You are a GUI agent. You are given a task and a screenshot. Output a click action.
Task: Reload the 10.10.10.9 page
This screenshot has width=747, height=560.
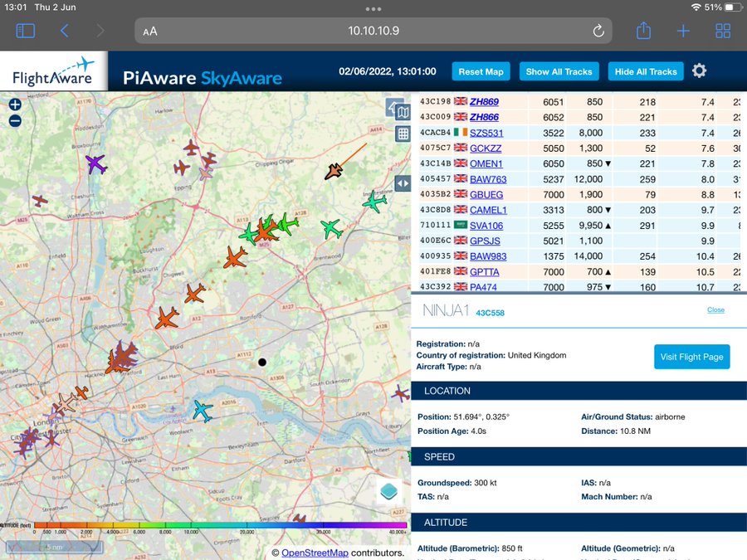coord(598,31)
